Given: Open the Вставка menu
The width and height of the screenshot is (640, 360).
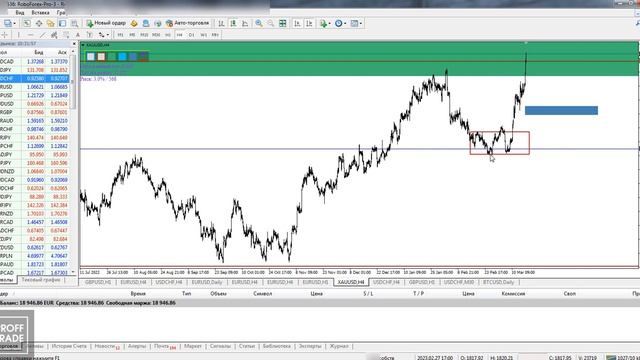Looking at the screenshot, I should click(x=40, y=13).
